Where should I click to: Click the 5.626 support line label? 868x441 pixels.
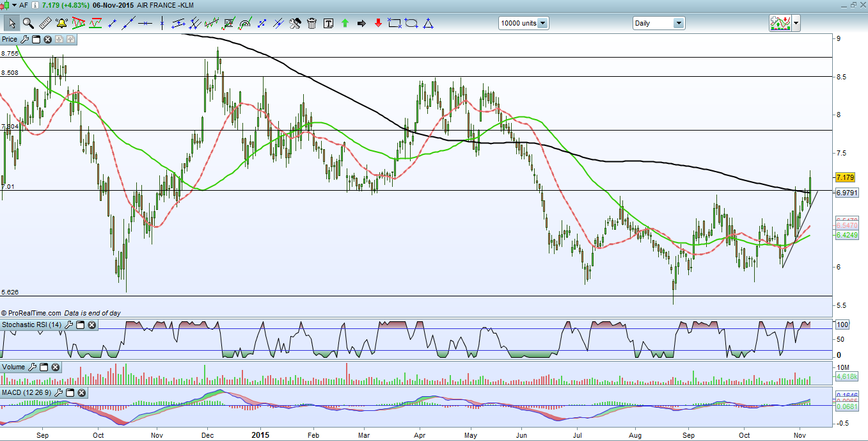pyautogui.click(x=10, y=292)
